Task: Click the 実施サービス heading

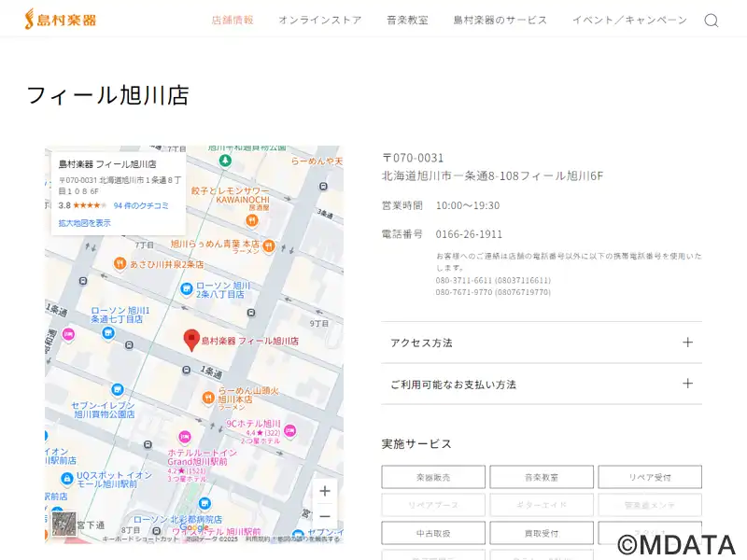Action: click(416, 444)
